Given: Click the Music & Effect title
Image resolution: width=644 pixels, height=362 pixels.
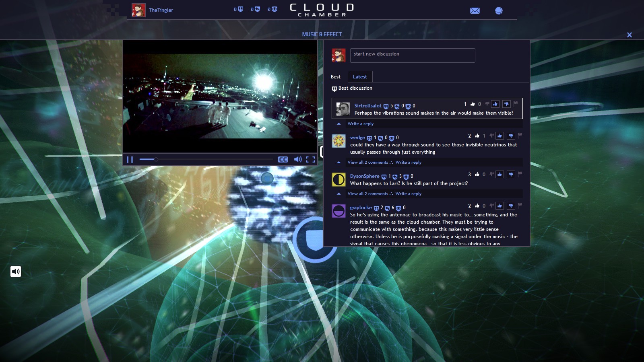Looking at the screenshot, I should pos(322,35).
